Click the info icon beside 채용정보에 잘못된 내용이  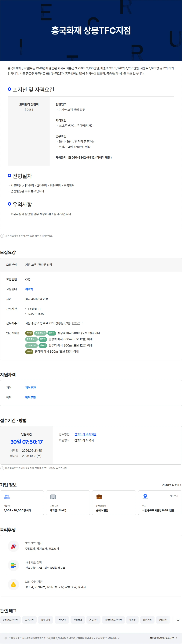click(2, 236)
